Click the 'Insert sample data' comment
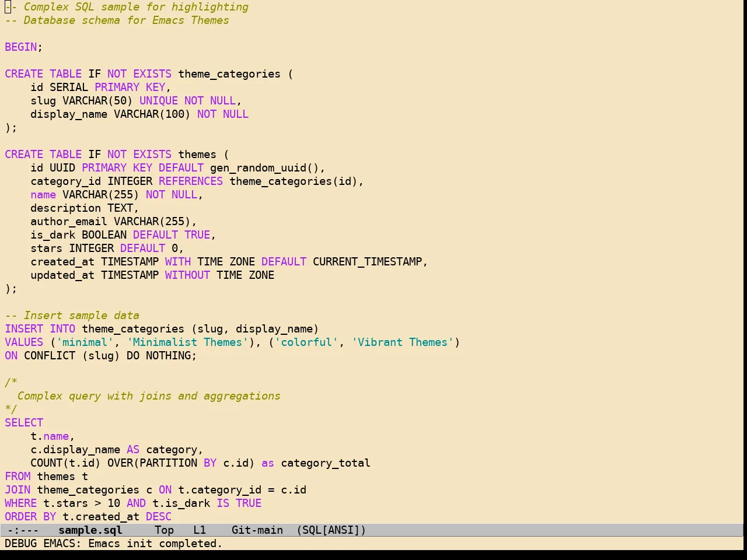The height and width of the screenshot is (560, 747). [x=72, y=316]
